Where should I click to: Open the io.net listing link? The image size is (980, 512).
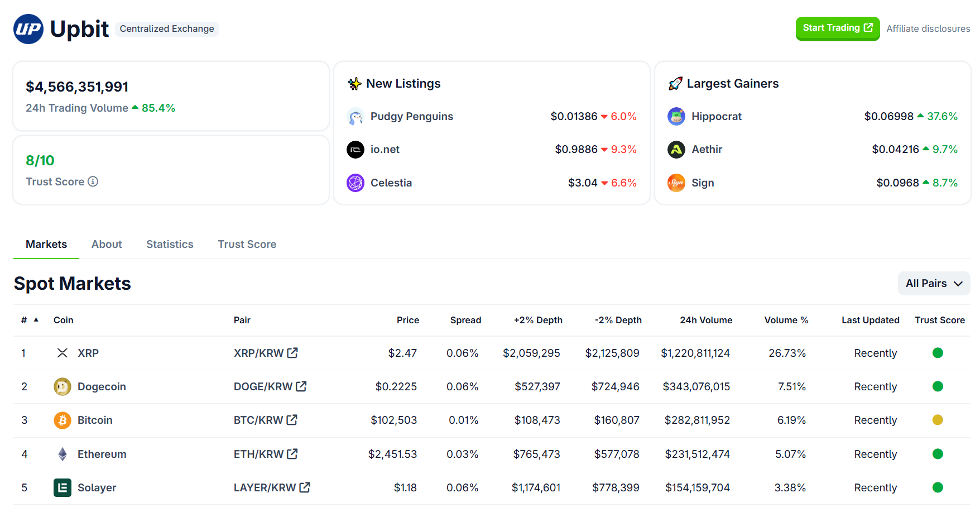(x=385, y=150)
